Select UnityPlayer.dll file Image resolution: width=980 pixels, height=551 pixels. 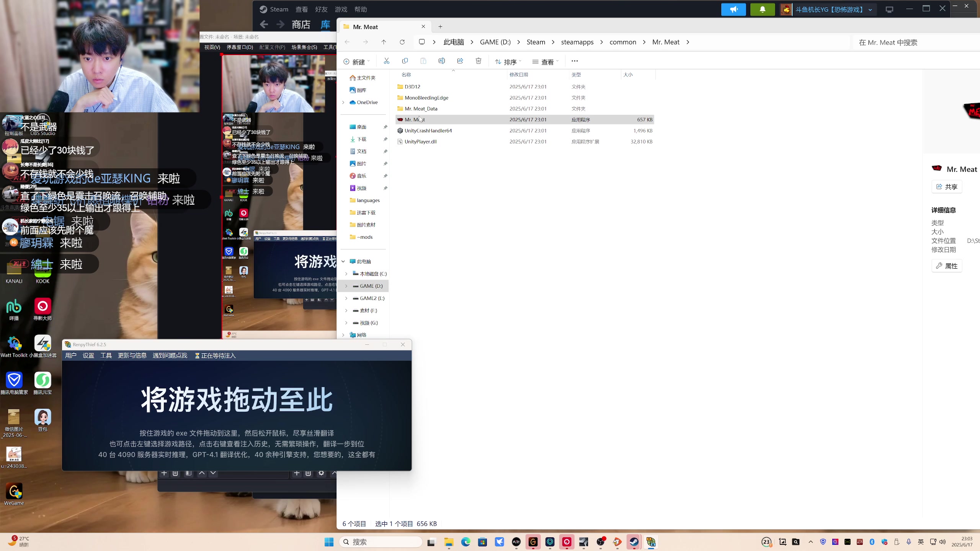(524, 142)
